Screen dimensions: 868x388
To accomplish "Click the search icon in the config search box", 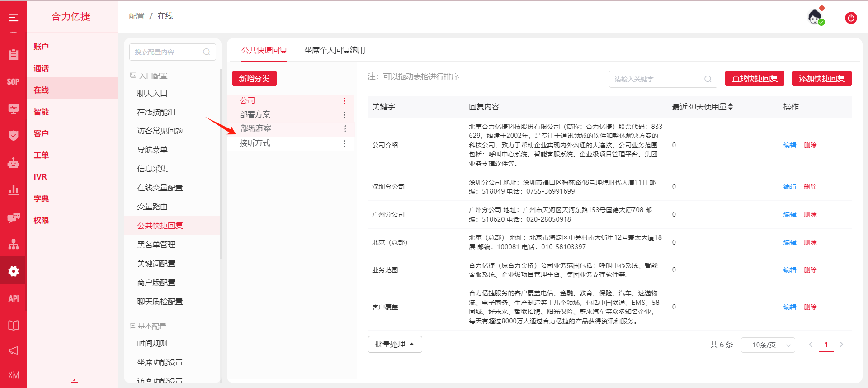I will pos(207,52).
